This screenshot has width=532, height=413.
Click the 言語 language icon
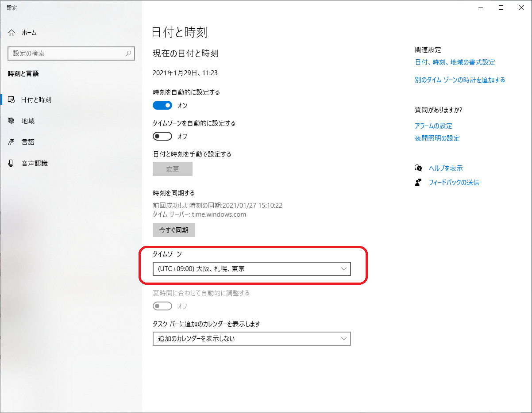(x=12, y=142)
